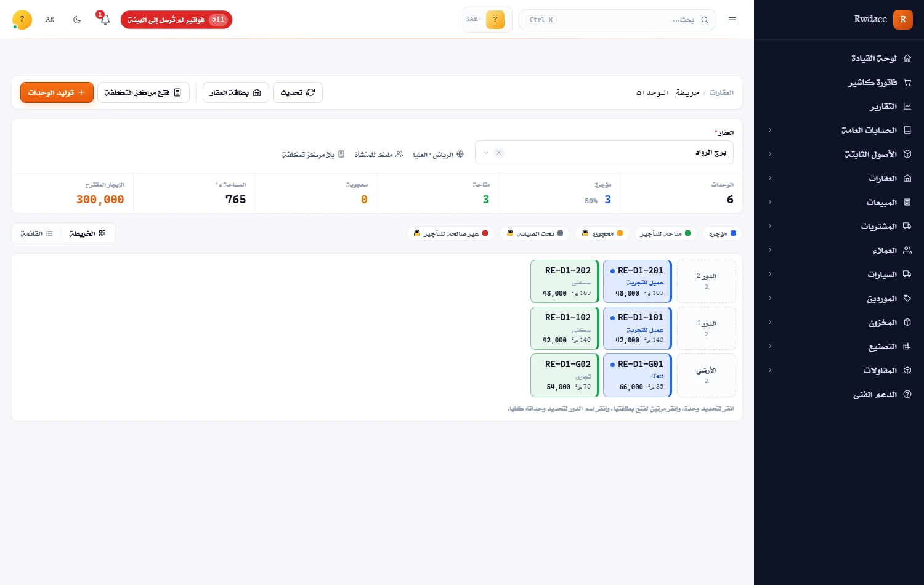924x585 pixels.
Task: Filter by مؤجرة status chip
Action: 722,234
